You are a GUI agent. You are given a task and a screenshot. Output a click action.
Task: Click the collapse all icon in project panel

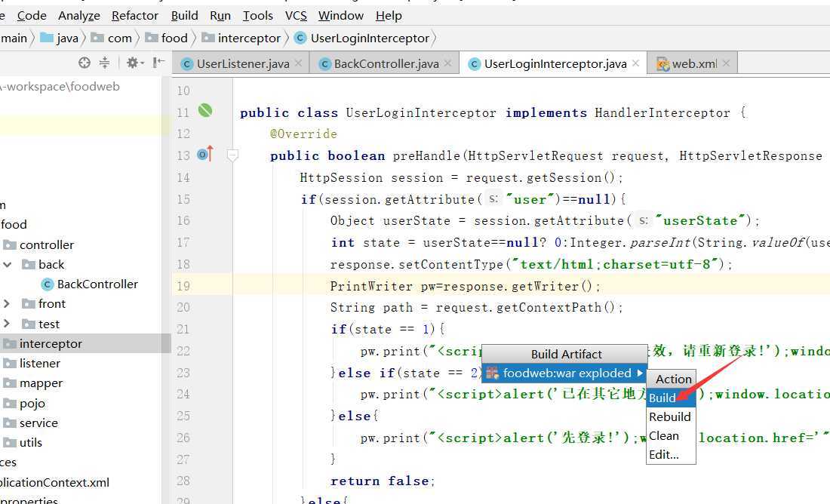(x=104, y=63)
